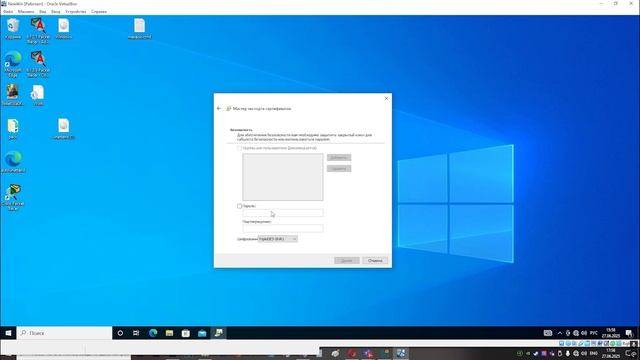Click the guest taskbar clock
Viewport: 640px width, 360px height.
coord(611,333)
